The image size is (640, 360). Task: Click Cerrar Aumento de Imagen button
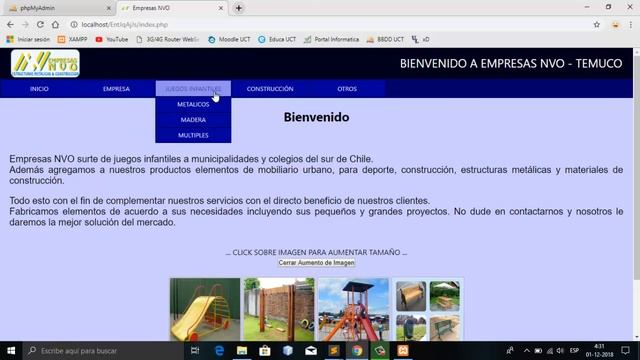[x=316, y=263]
